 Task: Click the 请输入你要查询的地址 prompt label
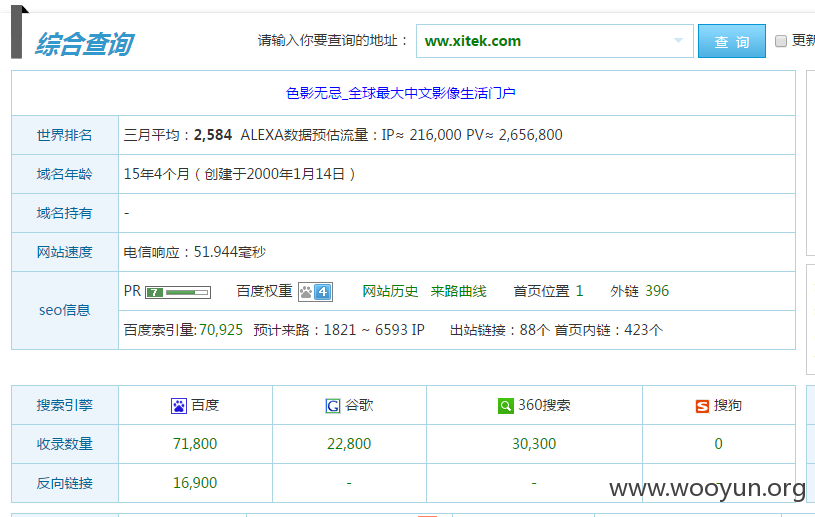[x=333, y=41]
